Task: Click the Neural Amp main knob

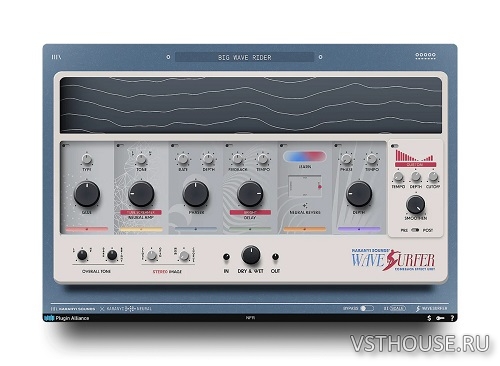Action: coord(141,194)
